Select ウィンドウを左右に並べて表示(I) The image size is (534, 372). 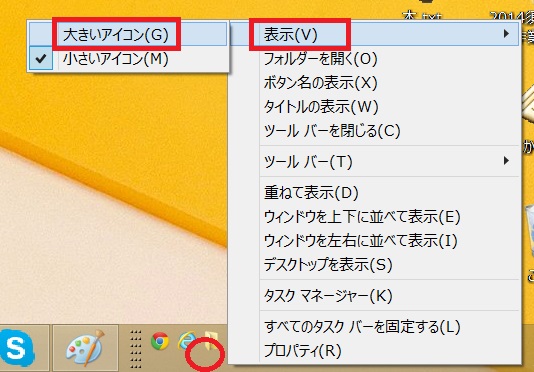click(x=375, y=241)
